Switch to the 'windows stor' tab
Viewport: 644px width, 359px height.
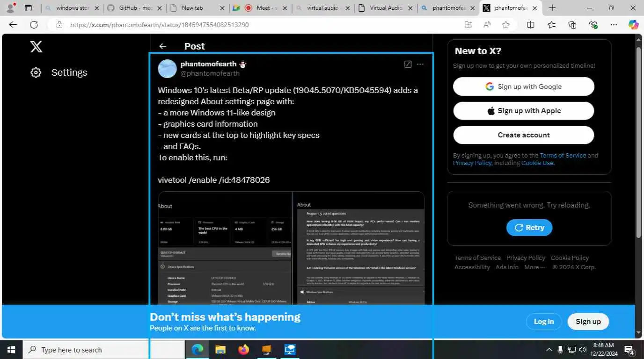pos(73,8)
